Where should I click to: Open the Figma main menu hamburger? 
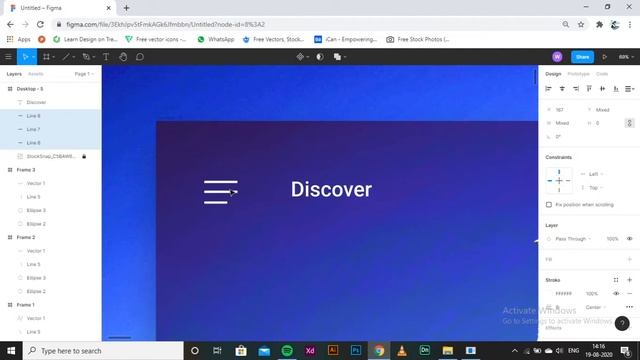pyautogui.click(x=8, y=57)
